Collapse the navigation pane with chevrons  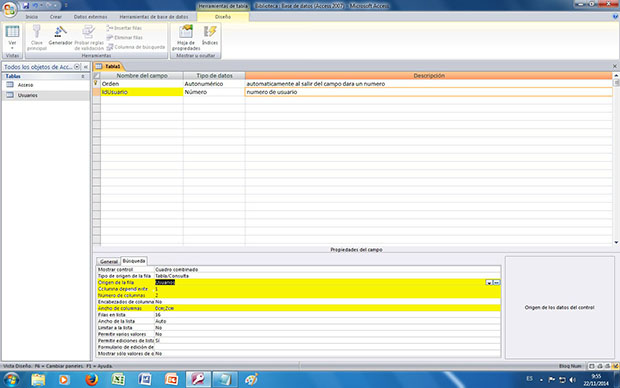(86, 67)
